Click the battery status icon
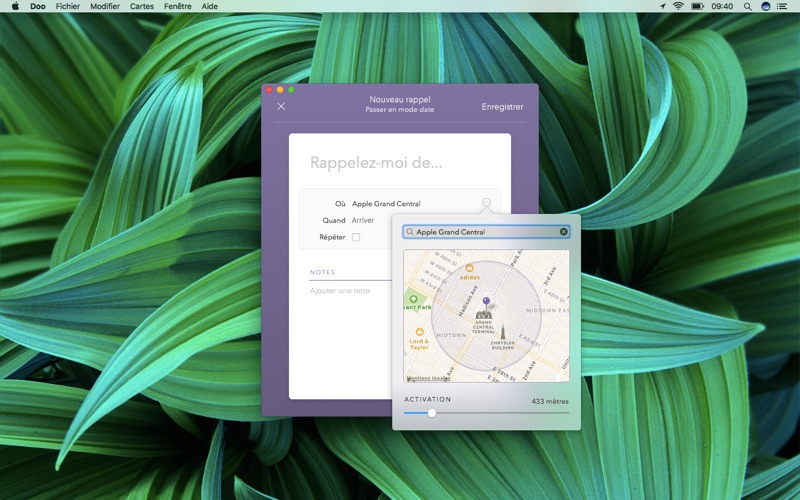Screen dimensions: 800x500 click(x=697, y=6)
